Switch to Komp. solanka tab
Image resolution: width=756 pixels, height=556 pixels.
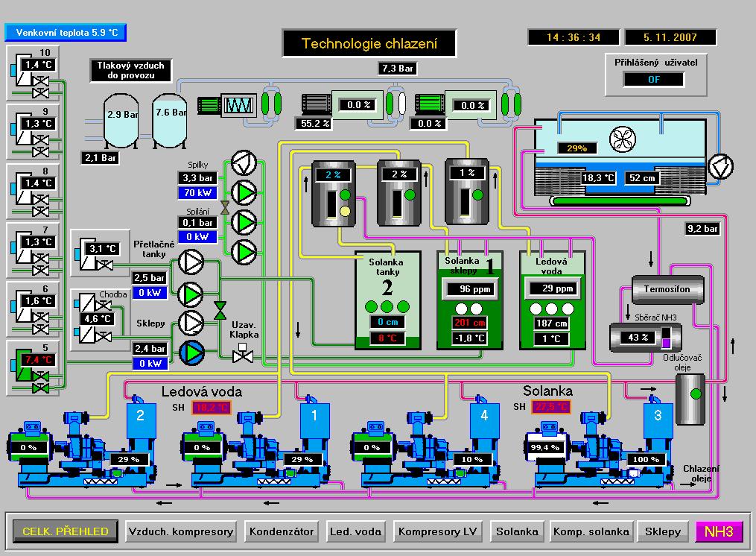tap(591, 531)
